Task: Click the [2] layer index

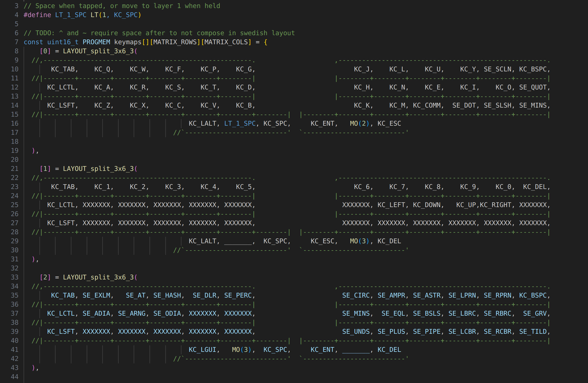Action: (x=45, y=277)
